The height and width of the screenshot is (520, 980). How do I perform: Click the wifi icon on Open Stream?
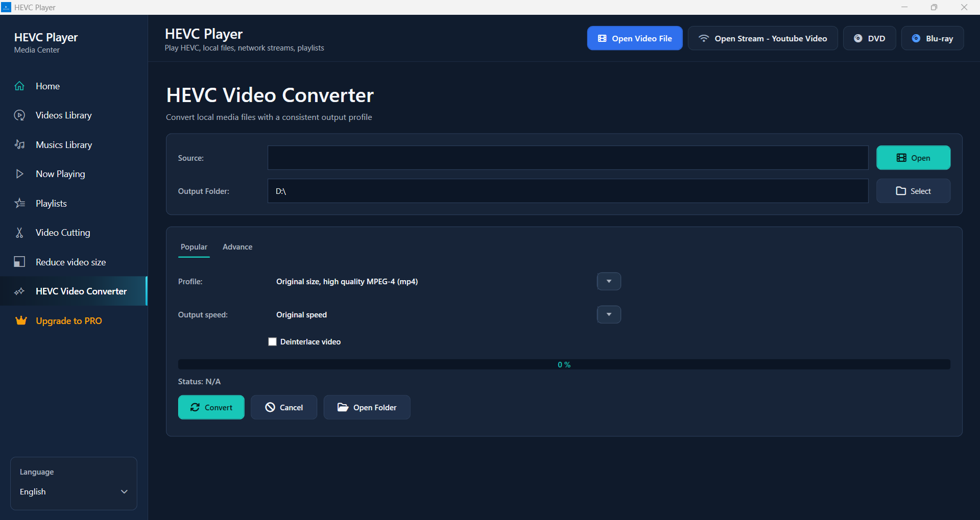704,38
